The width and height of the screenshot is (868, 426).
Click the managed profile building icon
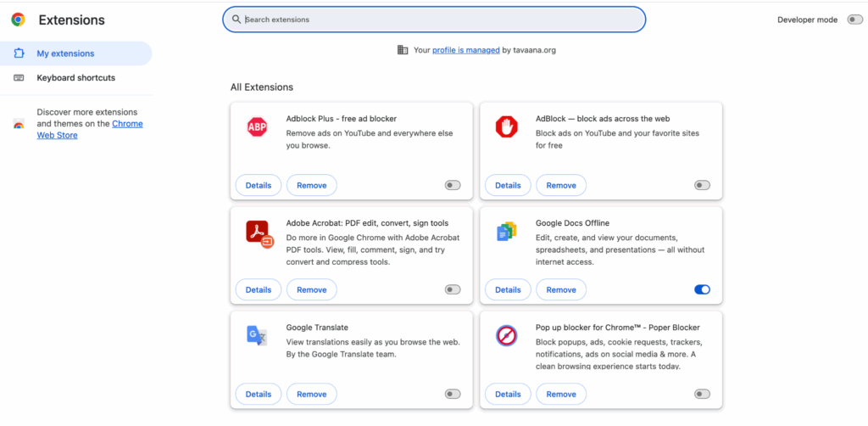tap(403, 50)
